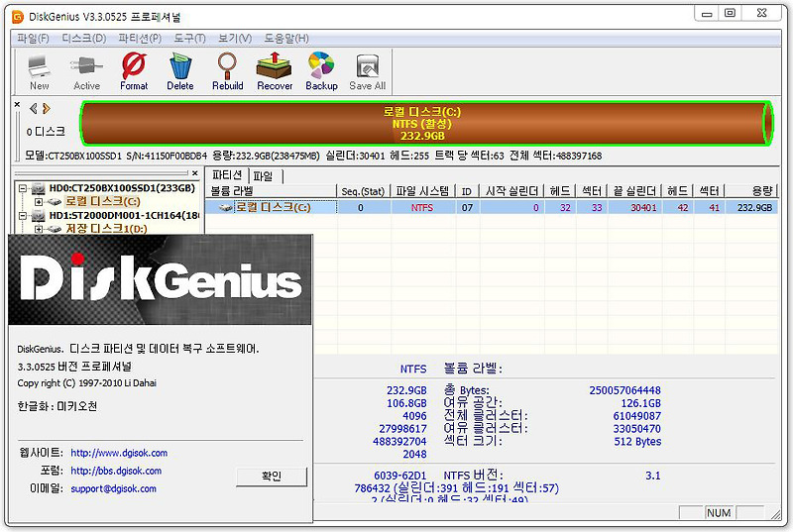The width and height of the screenshot is (793, 532).
Task: Click the 파일 시스템 column header
Action: point(422,191)
